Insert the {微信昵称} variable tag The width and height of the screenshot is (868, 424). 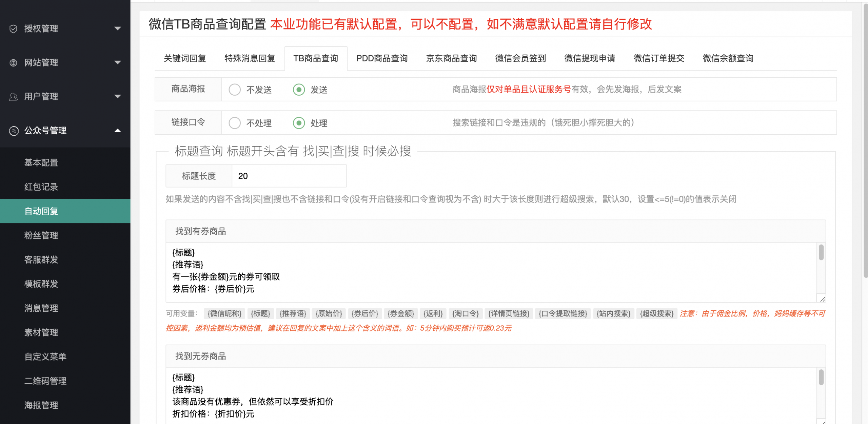(224, 313)
